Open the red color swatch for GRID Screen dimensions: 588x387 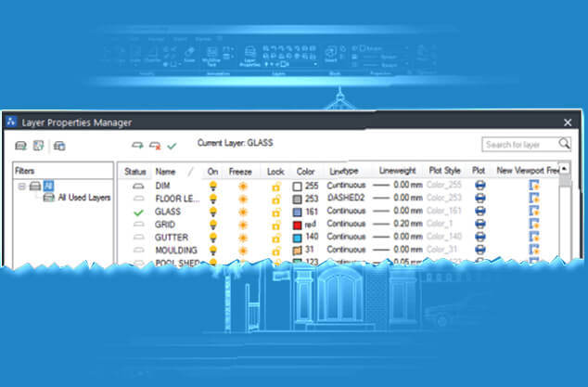[299, 225]
